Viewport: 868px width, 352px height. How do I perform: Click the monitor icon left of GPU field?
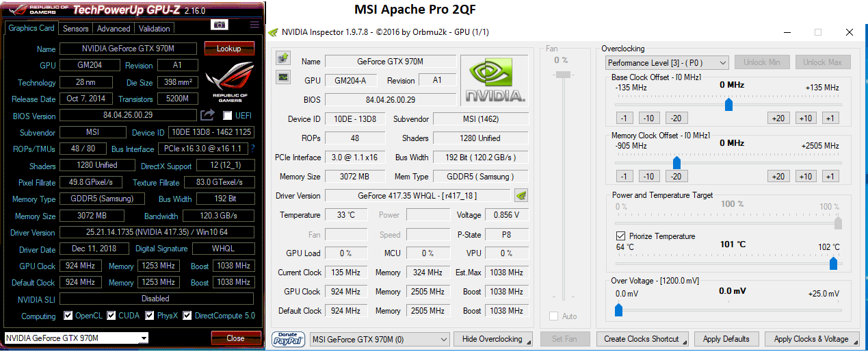tap(283, 77)
